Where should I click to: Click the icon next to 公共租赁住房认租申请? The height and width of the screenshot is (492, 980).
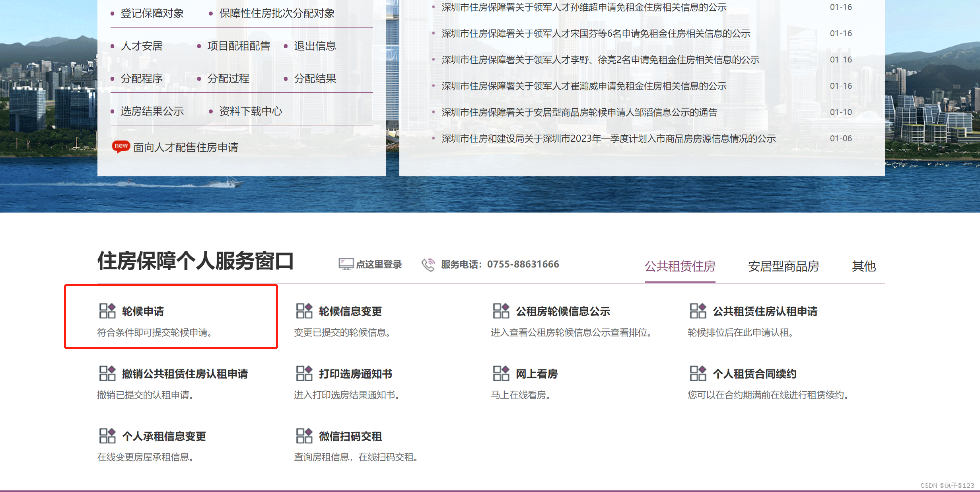[x=698, y=311]
